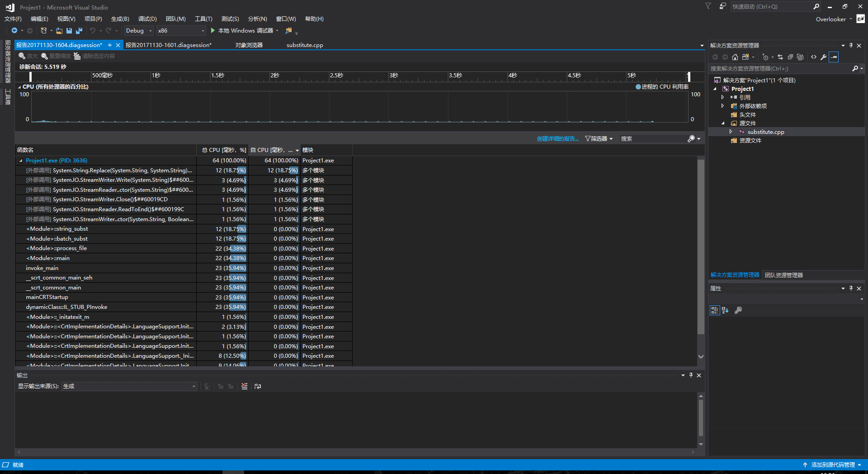
Task: Select the System.String.Replace function row
Action: click(x=184, y=171)
